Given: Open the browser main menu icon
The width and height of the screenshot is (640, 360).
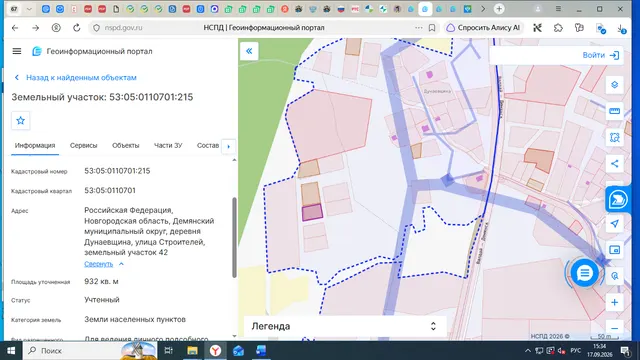Looking at the screenshot, I should (x=558, y=9).
